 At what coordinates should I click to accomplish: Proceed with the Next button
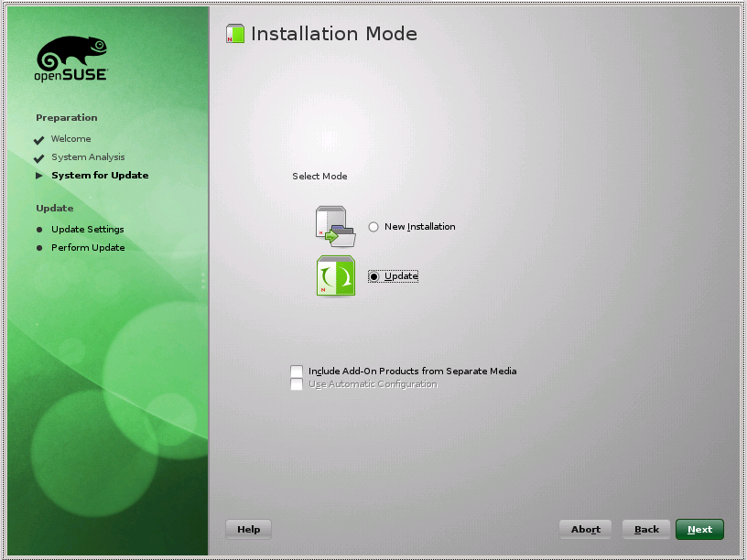(699, 529)
